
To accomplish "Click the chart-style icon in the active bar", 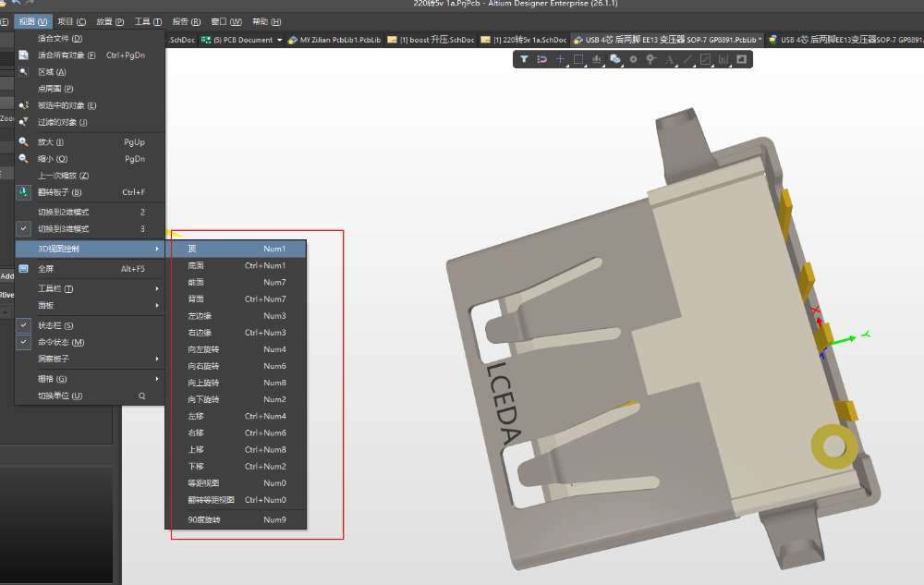I will click(723, 59).
